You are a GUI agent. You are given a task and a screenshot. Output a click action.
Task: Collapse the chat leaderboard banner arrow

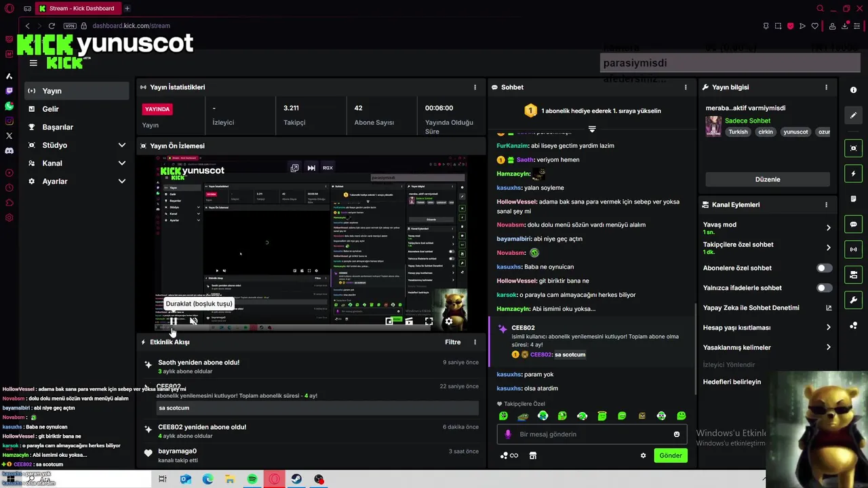pos(592,129)
